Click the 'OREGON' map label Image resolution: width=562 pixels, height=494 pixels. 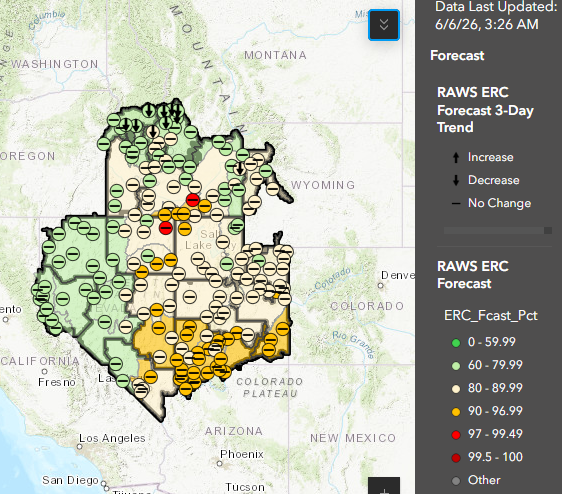pos(28,156)
